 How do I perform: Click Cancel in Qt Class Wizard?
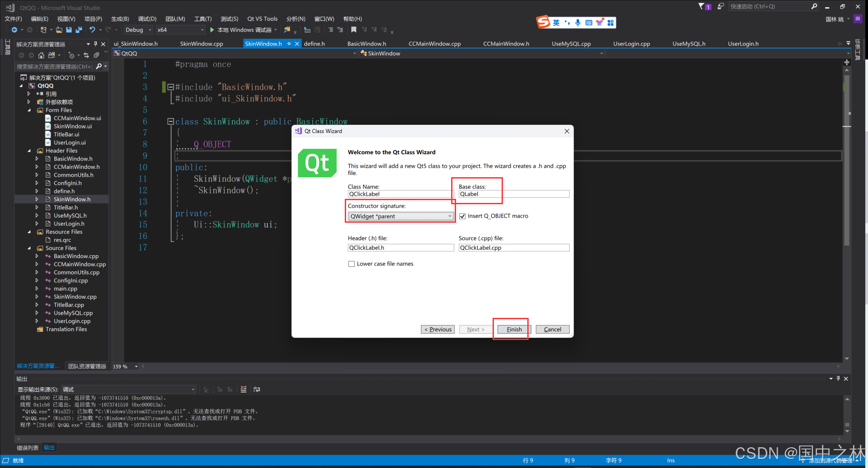553,329
